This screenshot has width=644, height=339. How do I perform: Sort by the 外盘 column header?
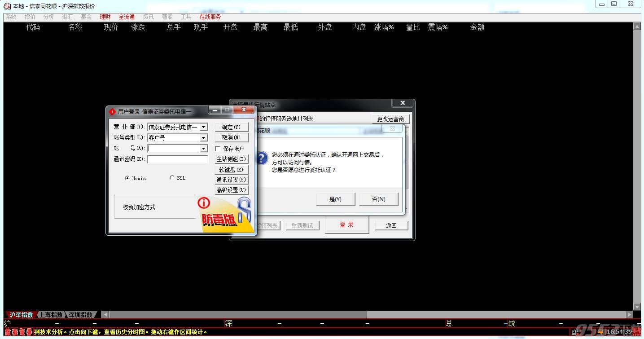(x=325, y=27)
